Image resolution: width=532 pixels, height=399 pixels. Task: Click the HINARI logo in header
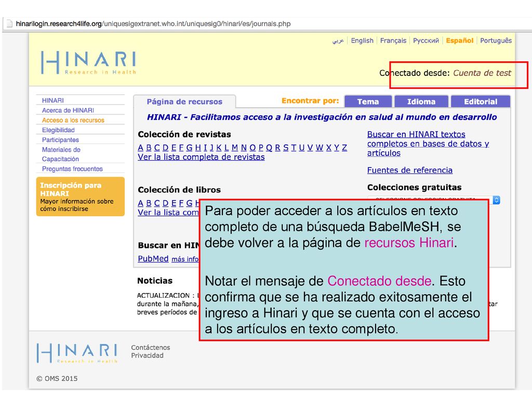88,62
